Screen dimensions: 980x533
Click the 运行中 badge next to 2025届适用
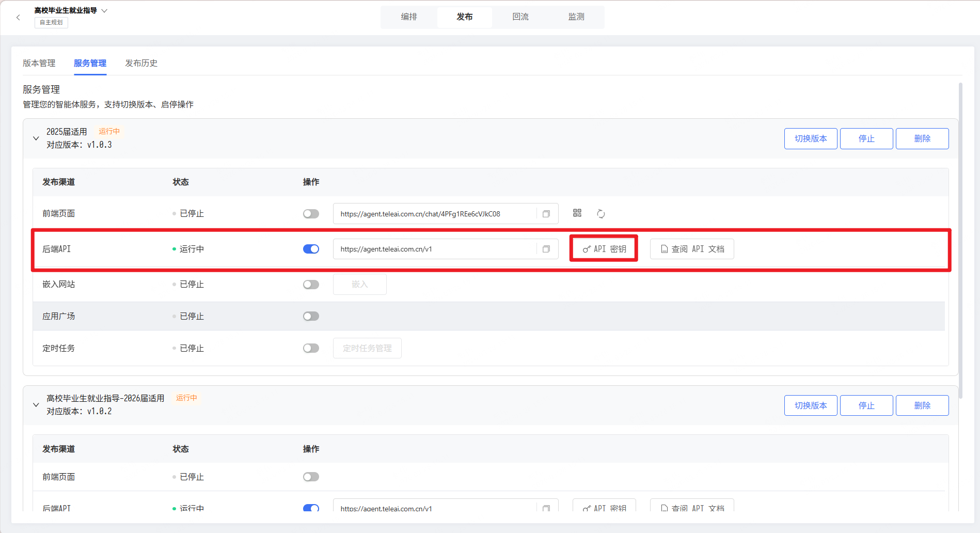tap(109, 131)
